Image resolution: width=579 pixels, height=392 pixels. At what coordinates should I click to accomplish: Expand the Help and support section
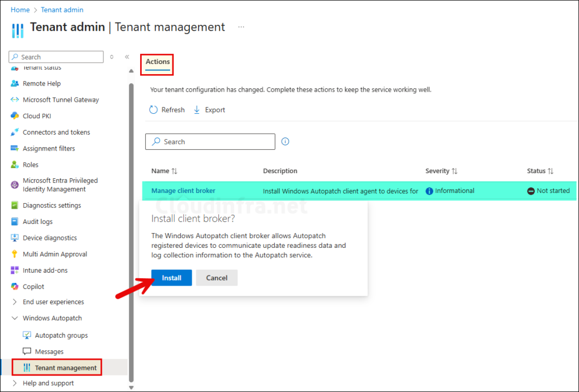(15, 384)
